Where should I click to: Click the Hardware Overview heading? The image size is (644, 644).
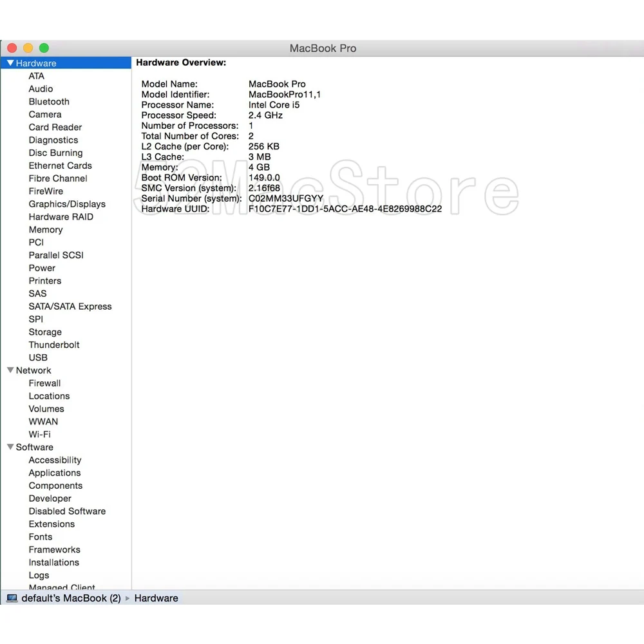(x=181, y=62)
